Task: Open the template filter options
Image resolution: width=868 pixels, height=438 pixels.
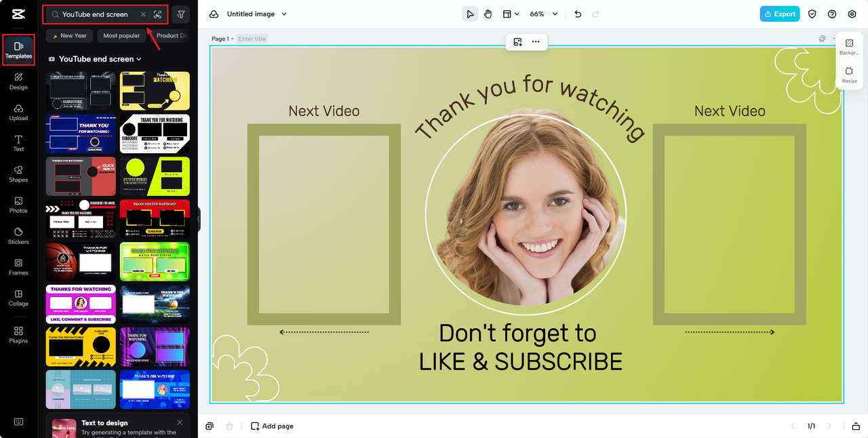Action: (x=180, y=14)
